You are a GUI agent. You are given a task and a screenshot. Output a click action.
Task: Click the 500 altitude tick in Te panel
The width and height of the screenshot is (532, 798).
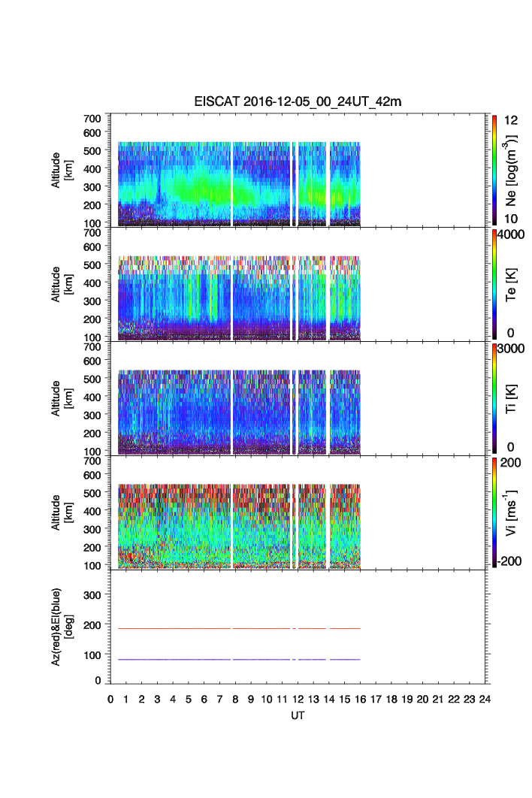pos(92,264)
